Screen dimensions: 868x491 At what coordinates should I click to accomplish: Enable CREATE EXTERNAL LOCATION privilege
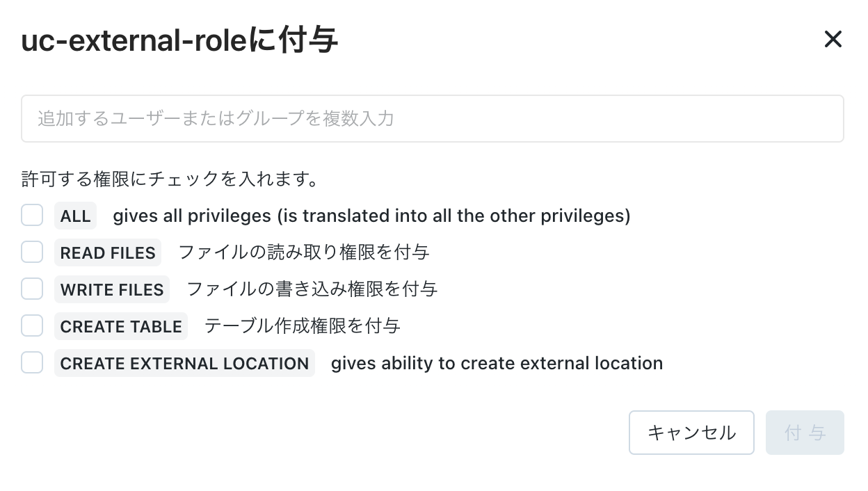coord(32,362)
